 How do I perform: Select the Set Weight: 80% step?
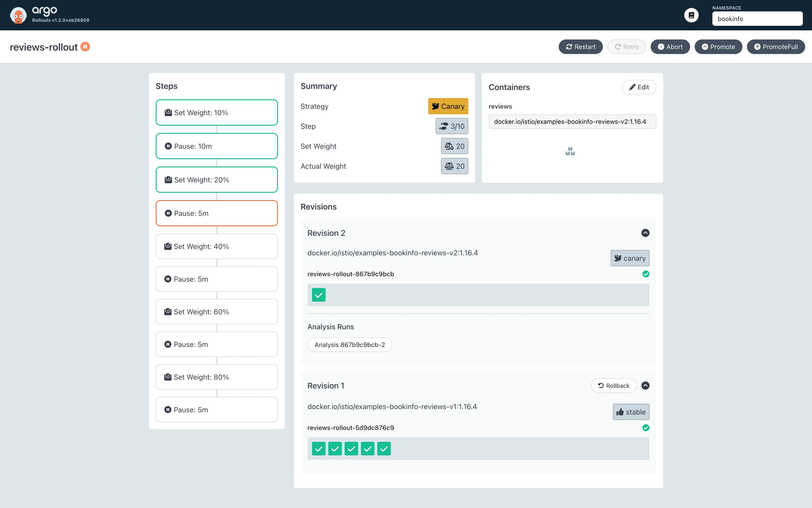tap(217, 377)
